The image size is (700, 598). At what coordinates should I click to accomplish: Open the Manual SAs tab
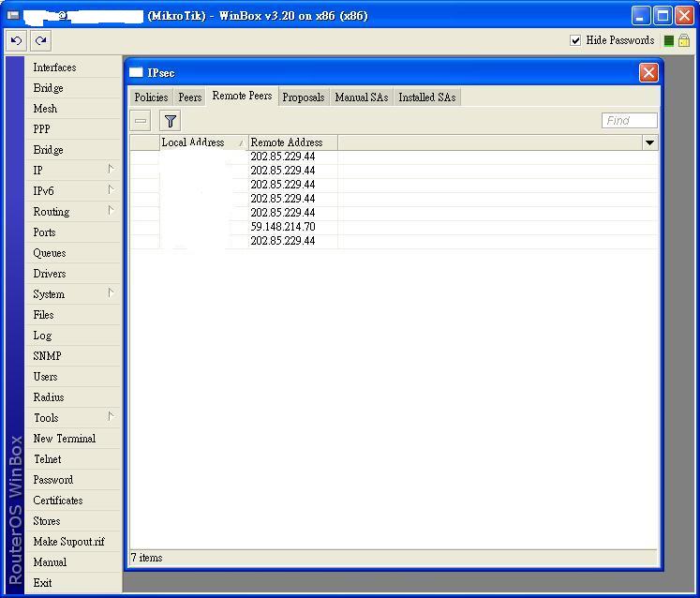(362, 97)
